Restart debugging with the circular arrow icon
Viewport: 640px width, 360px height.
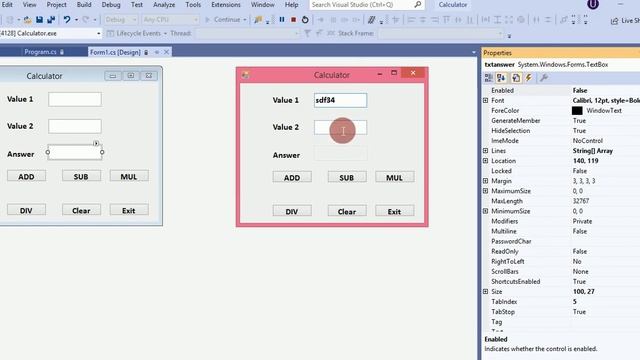tap(305, 20)
